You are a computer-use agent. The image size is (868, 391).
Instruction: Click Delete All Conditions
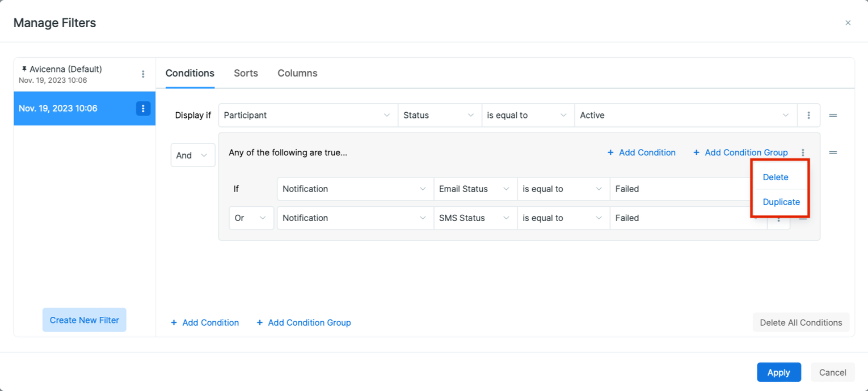pyautogui.click(x=800, y=322)
